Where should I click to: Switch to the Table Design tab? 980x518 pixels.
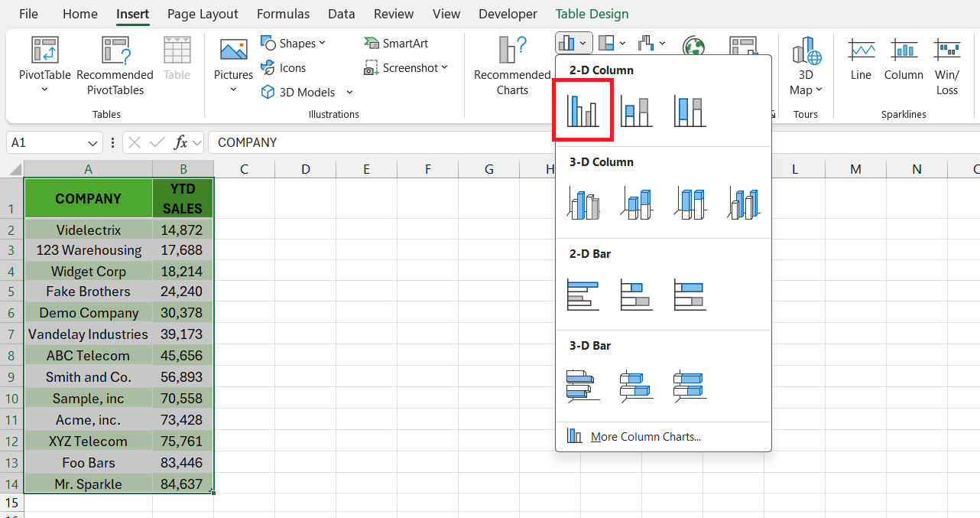point(592,14)
